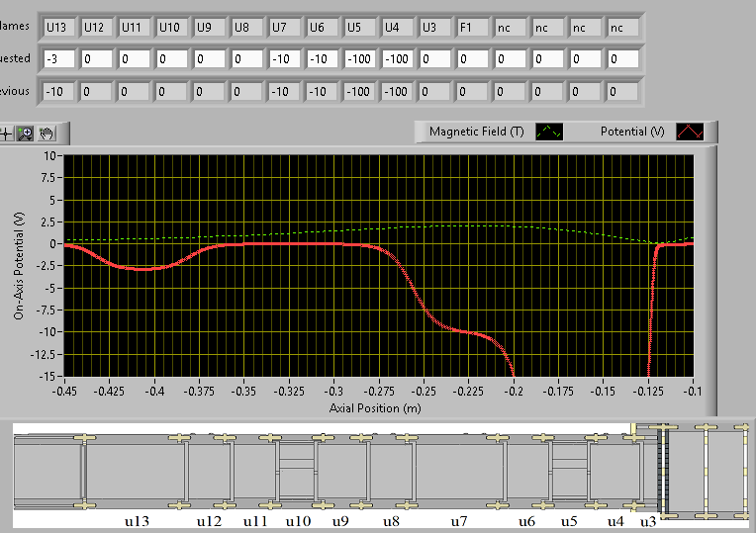Screen dimensions: 756x533
Task: Click the Axial Position (m) axis label
Action: [375, 408]
